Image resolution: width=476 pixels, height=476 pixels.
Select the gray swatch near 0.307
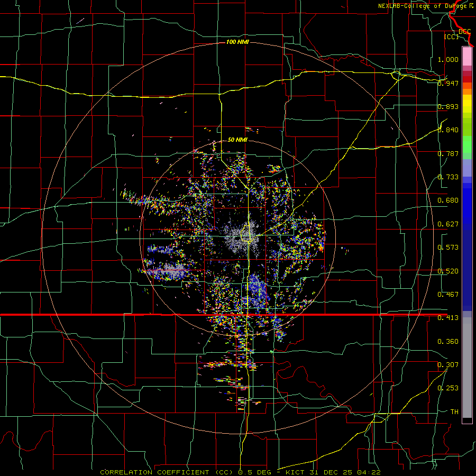click(467, 368)
